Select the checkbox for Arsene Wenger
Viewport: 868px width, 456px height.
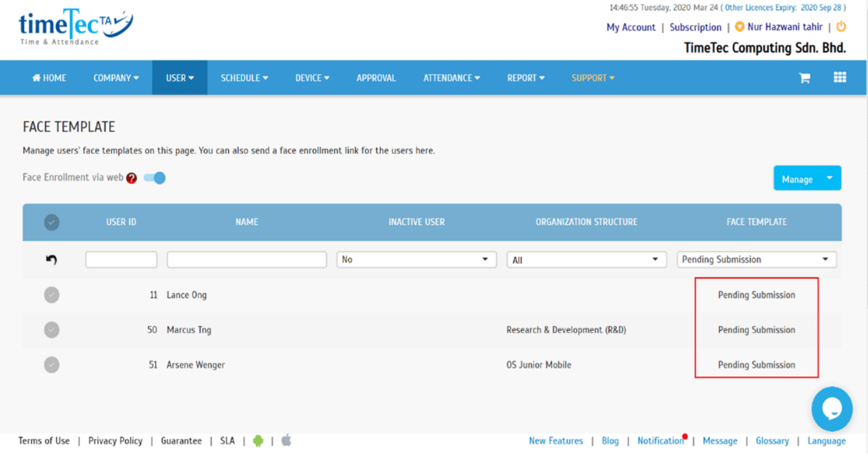point(51,365)
